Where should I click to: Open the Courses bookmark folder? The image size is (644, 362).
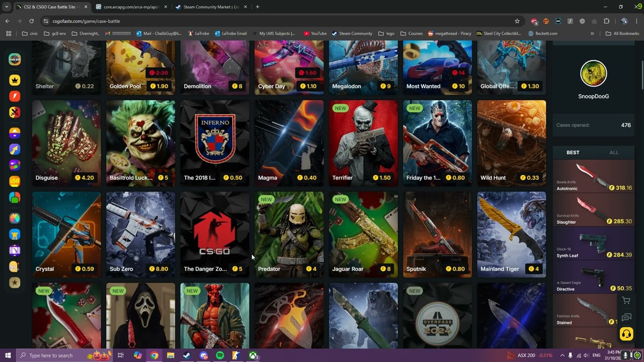pos(412,34)
